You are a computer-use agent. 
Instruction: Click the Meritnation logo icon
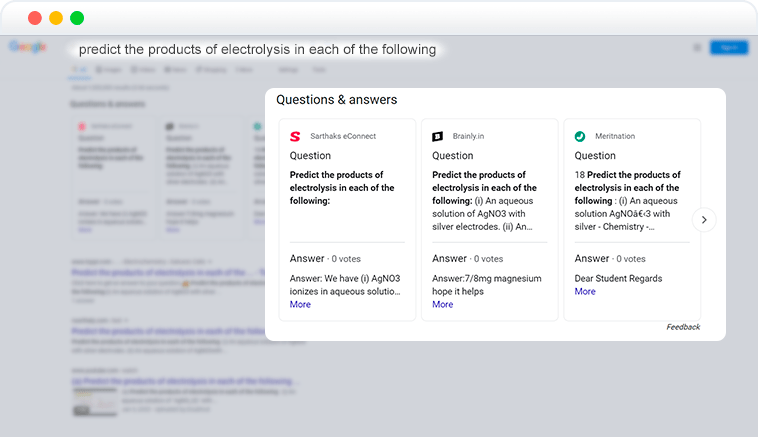click(x=580, y=136)
